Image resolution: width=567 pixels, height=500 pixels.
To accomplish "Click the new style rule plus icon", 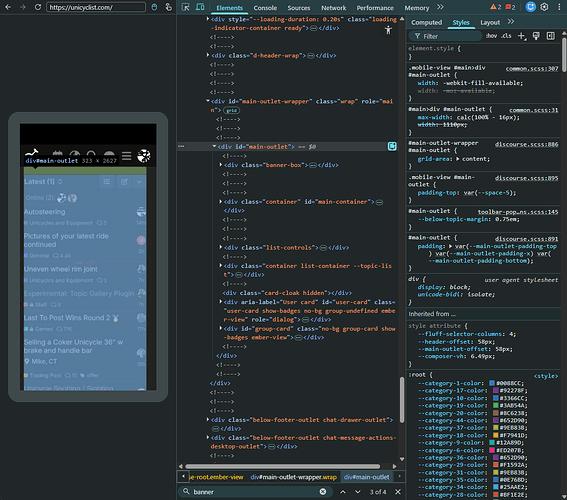I will (x=521, y=36).
